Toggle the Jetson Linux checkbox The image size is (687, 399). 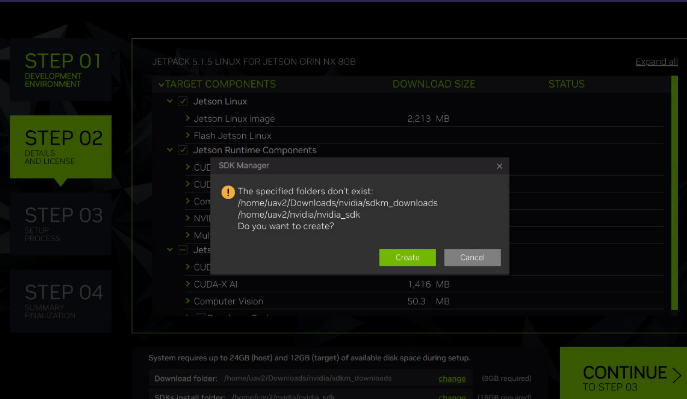(x=183, y=101)
